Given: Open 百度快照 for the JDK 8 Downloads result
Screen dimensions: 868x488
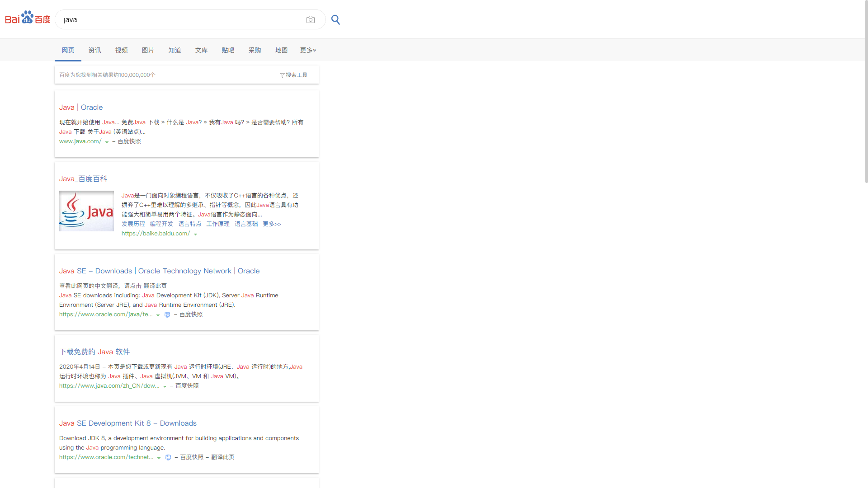Looking at the screenshot, I should tap(192, 457).
